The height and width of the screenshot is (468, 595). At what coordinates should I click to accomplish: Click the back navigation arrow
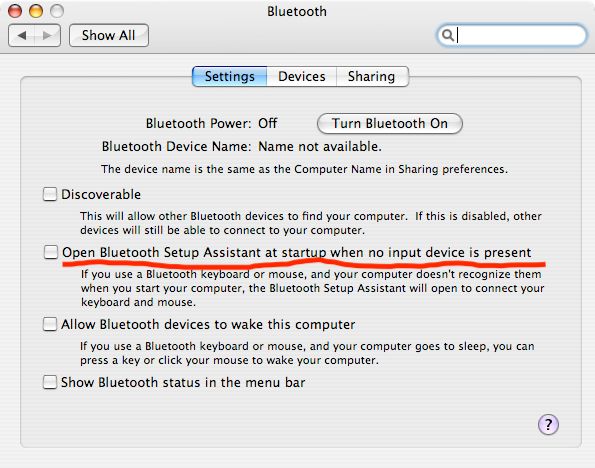(x=22, y=36)
